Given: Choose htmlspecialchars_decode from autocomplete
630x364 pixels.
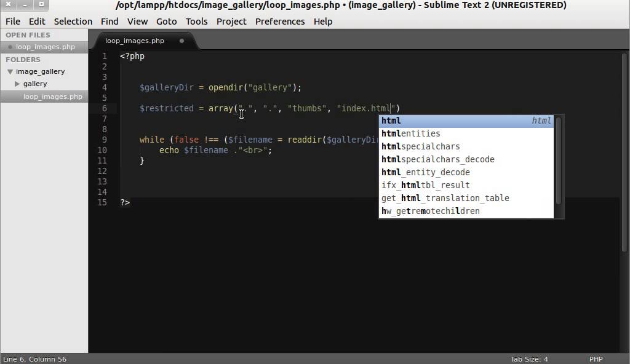Looking at the screenshot, I should coord(466,159).
